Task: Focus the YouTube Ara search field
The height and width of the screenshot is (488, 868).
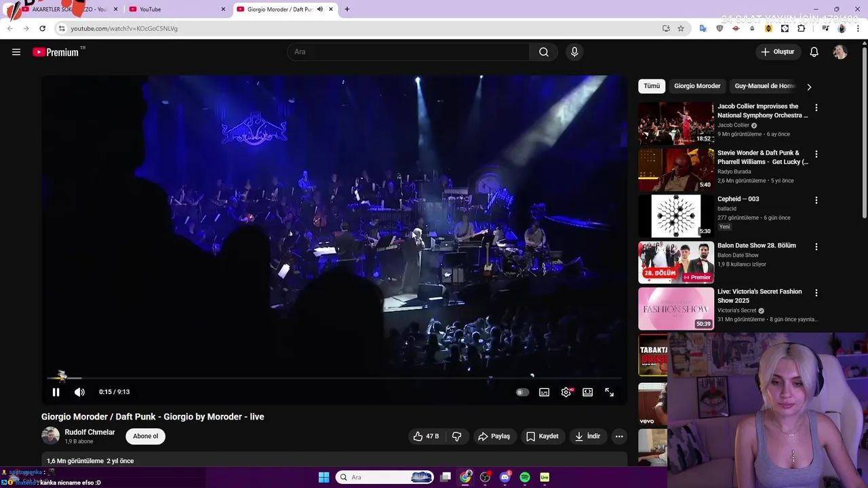Action: [x=409, y=52]
